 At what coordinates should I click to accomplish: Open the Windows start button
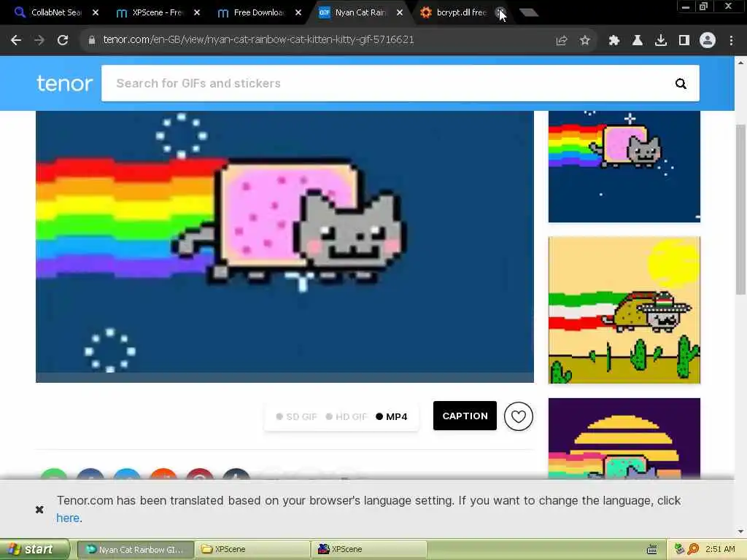(34, 550)
